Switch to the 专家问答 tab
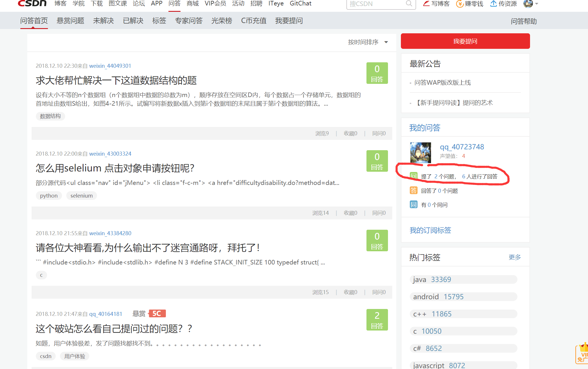Viewport: 588px width, 369px height. [189, 21]
